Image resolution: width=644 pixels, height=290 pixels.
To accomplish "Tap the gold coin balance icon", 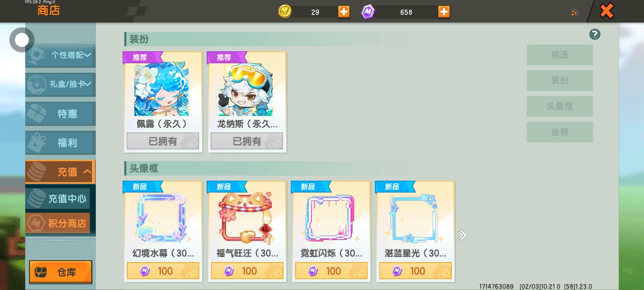I will click(x=285, y=12).
